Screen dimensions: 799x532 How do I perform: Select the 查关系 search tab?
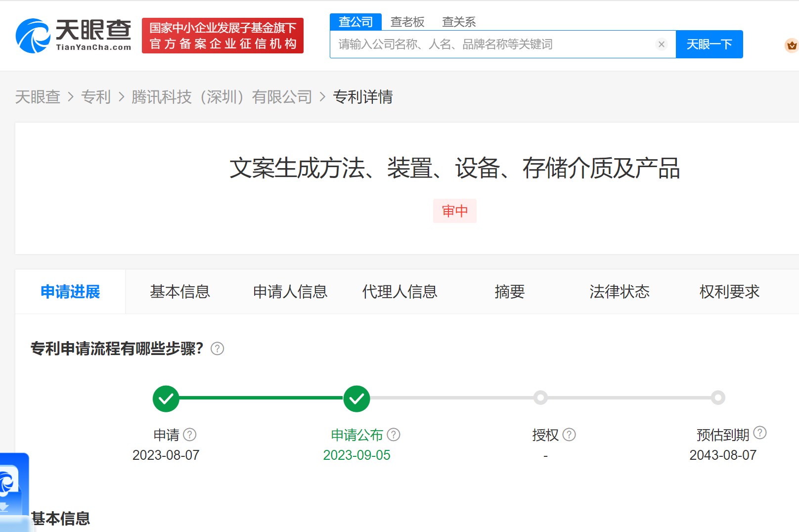(x=459, y=22)
